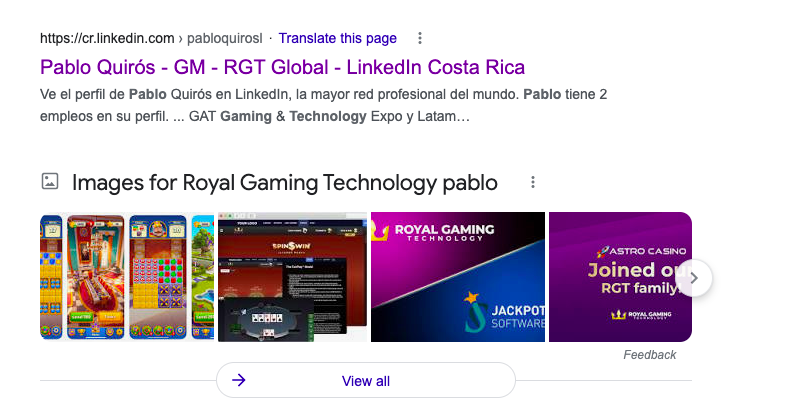Open three-dot options beside Images heading

point(533,182)
